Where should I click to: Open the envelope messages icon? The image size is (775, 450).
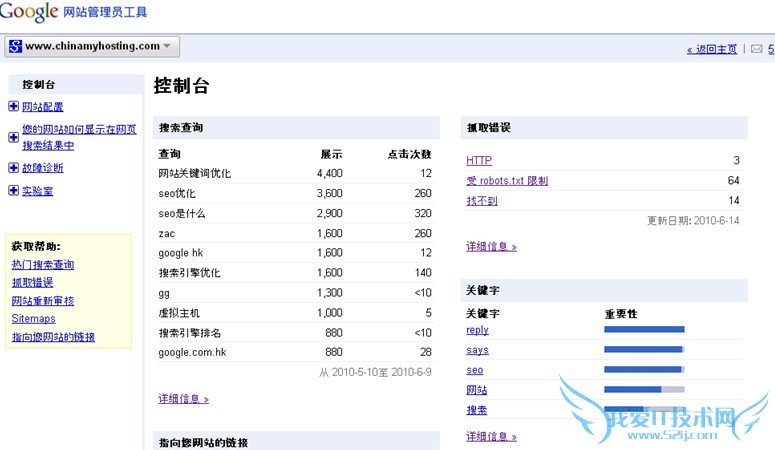(x=757, y=48)
